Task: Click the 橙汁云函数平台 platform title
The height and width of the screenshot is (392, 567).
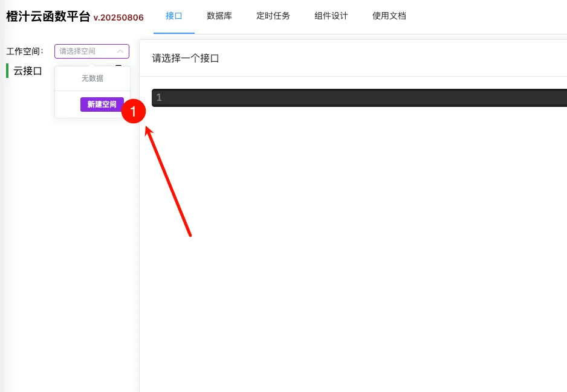Action: click(48, 17)
